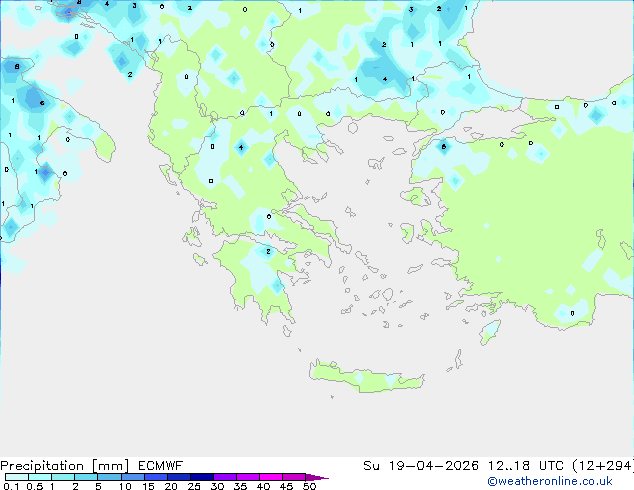Pick the 25–30 mm legend color box
The height and width of the screenshot is (490, 634).
pyautogui.click(x=201, y=477)
